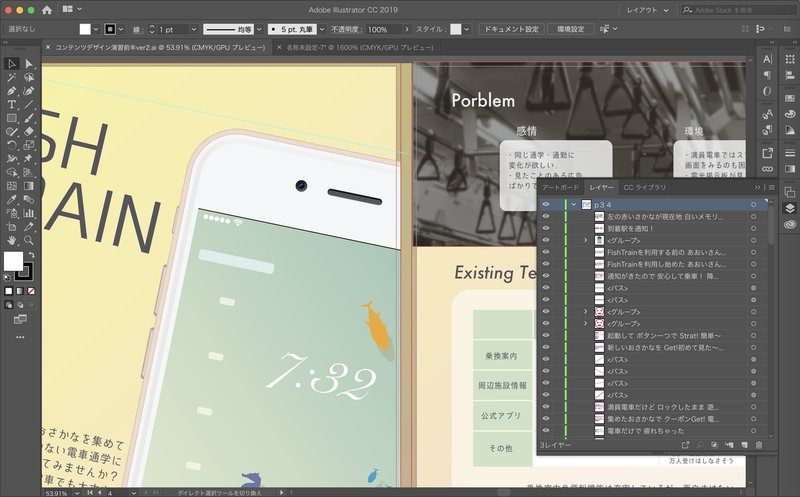Choose the Magic Wand tool
This screenshot has width=800, height=497.
12,78
